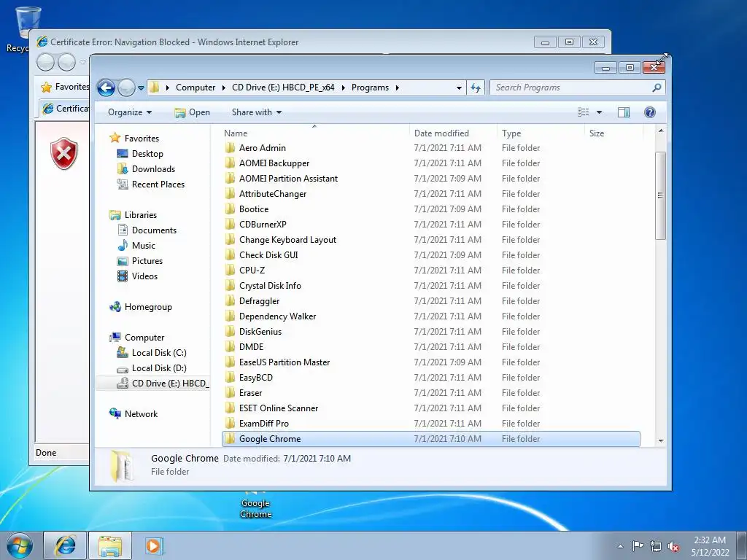Select Homegroup in navigation pane
Screen dimensions: 747x560
tap(148, 307)
